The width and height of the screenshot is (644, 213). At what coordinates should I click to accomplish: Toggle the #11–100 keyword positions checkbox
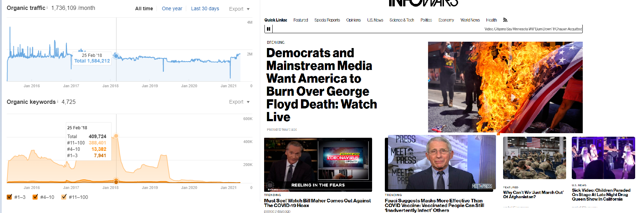pyautogui.click(x=64, y=197)
